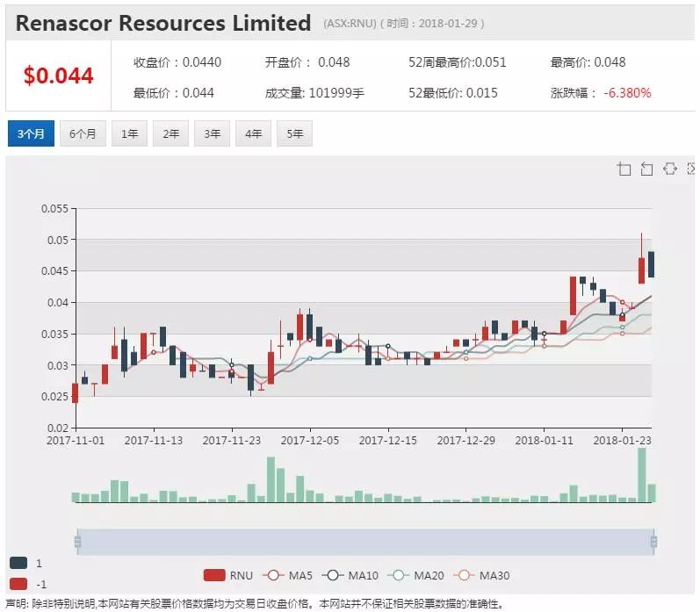Click the Renascor Resources Limited title
700x612 pixels.
163,23
